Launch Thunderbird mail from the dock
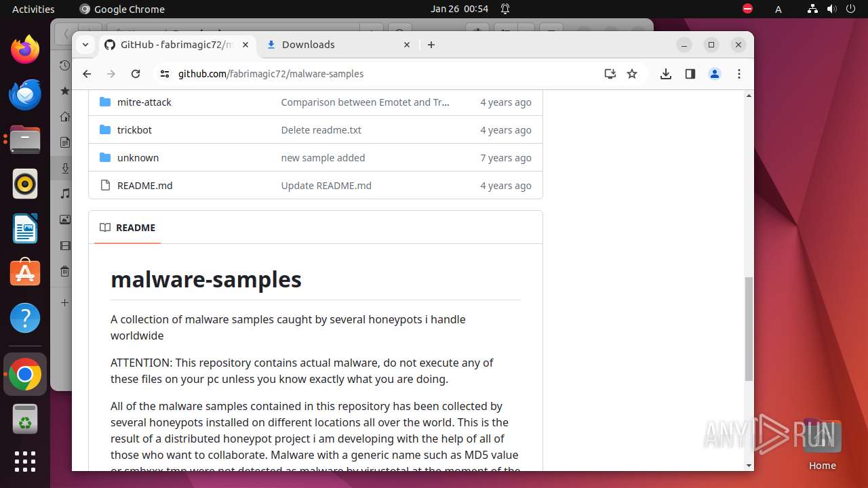The image size is (868, 488). 25,94
